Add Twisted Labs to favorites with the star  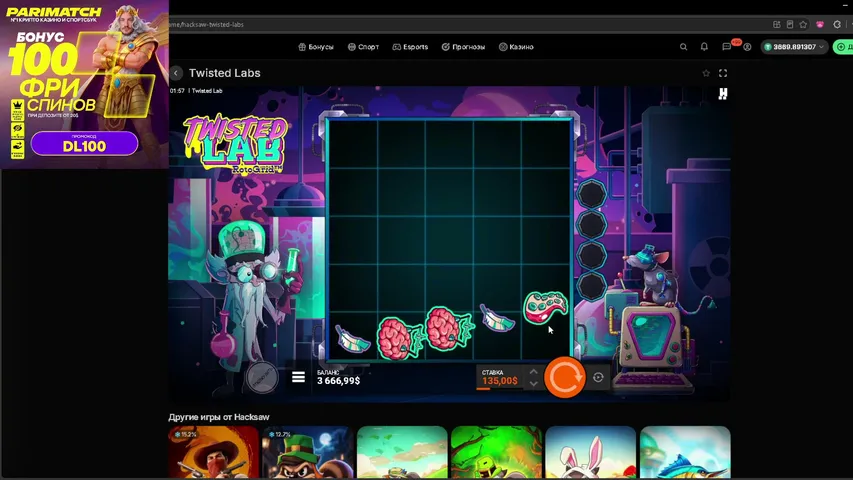(706, 73)
